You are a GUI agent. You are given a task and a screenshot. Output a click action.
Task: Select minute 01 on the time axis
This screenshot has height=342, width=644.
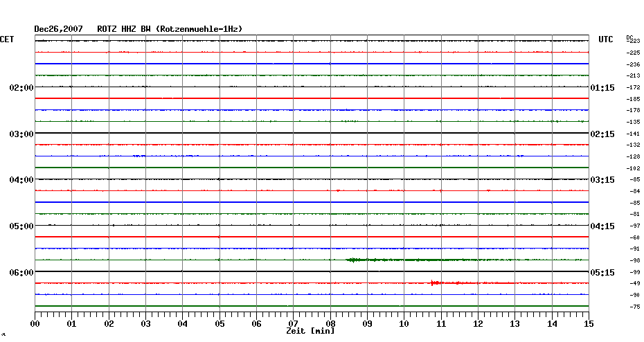(x=72, y=323)
